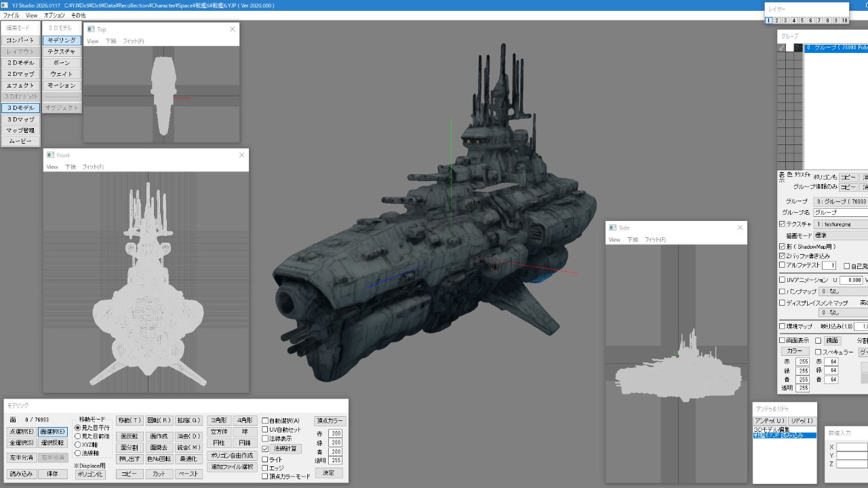The width and height of the screenshot is (868, 488).
Task: Select the 見た目前後 move mode
Action: tap(92, 436)
